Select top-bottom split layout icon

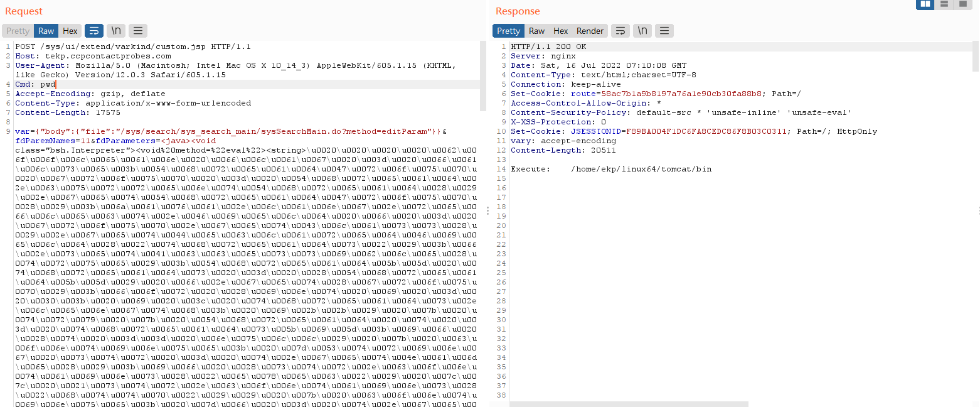pos(944,4)
